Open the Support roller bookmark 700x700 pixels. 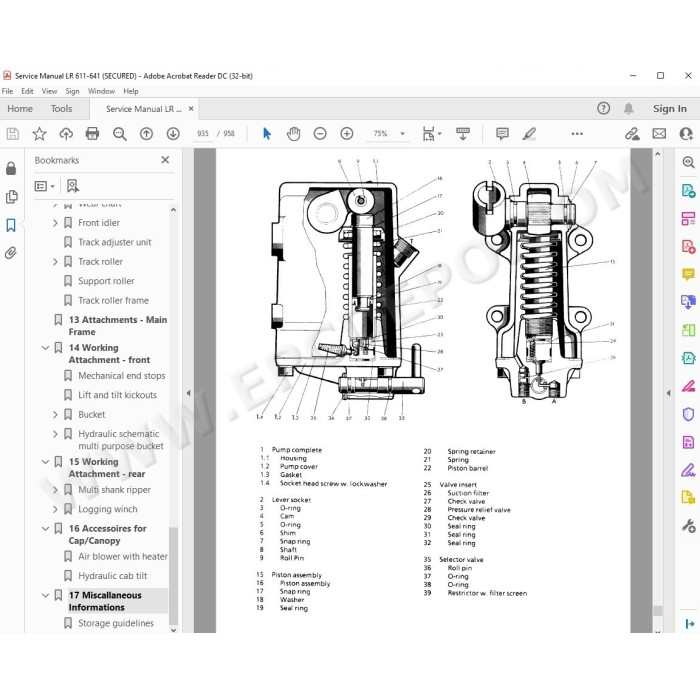[x=106, y=281]
